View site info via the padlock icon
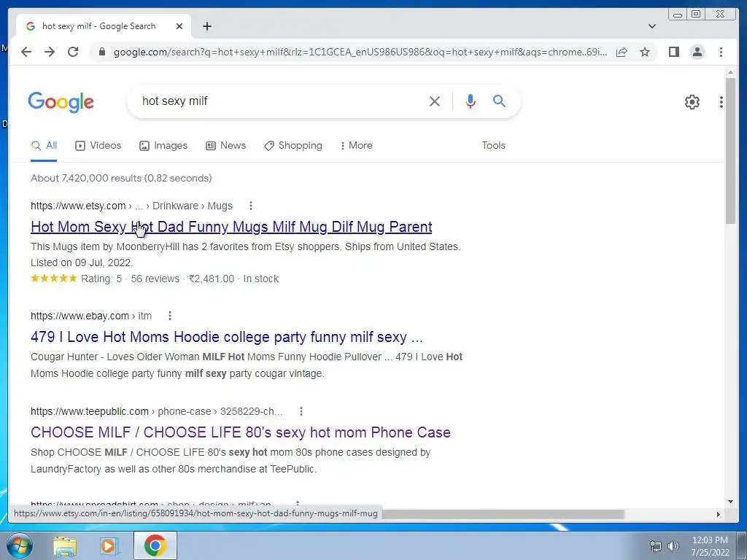This screenshot has width=747, height=560. click(x=102, y=52)
